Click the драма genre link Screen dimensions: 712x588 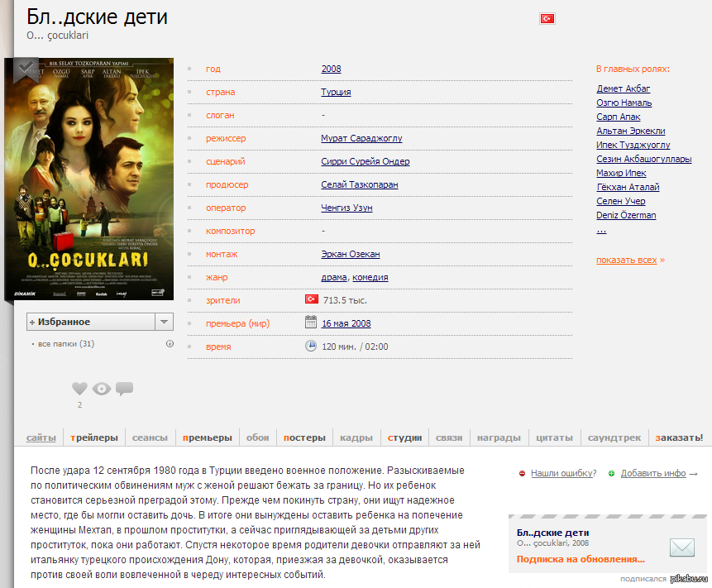[334, 277]
